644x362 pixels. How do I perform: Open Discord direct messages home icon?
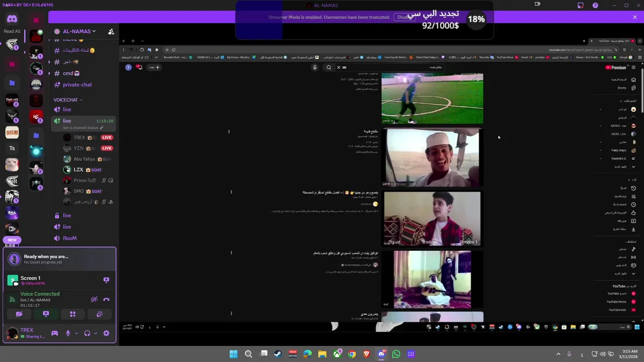(12, 19)
